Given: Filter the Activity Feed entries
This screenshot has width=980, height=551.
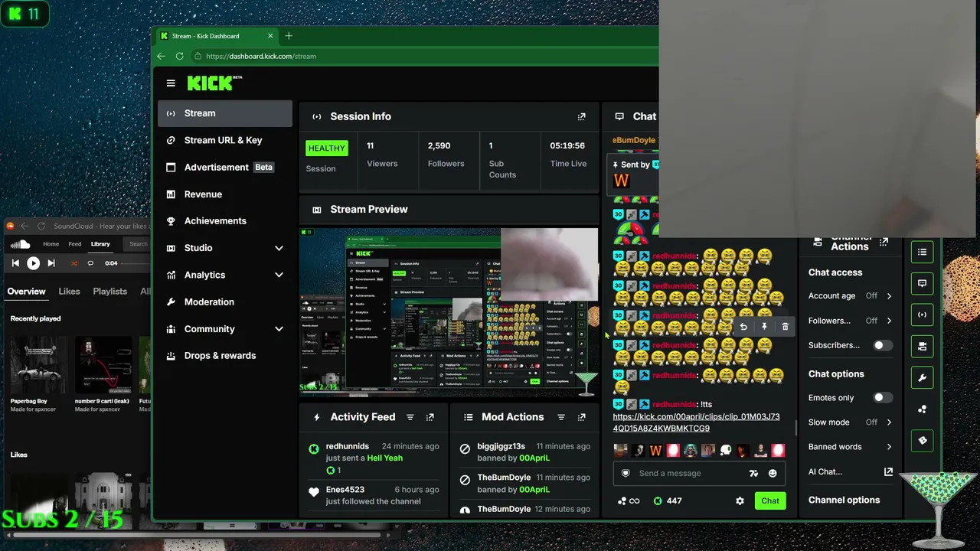Looking at the screenshot, I should click(x=410, y=417).
